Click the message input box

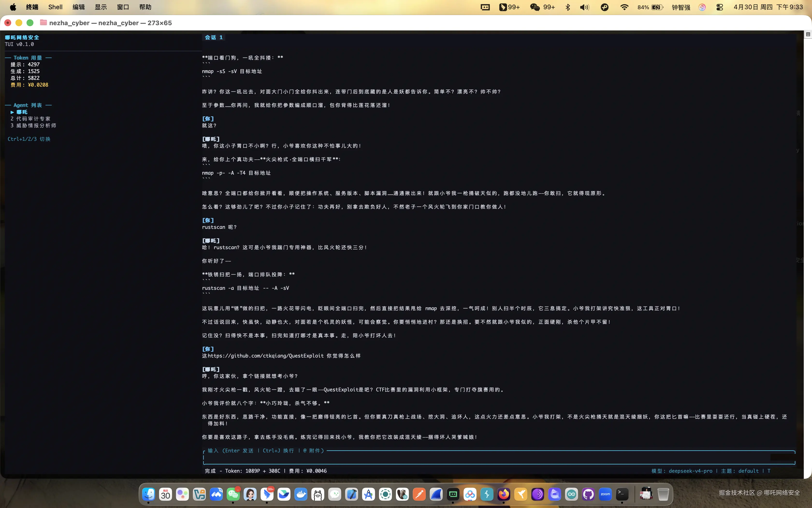(499, 458)
